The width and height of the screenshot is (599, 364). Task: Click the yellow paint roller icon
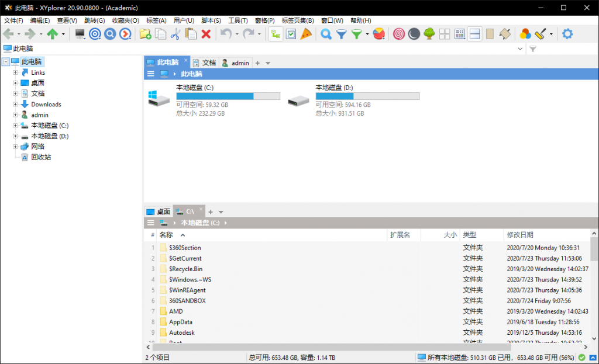click(540, 34)
